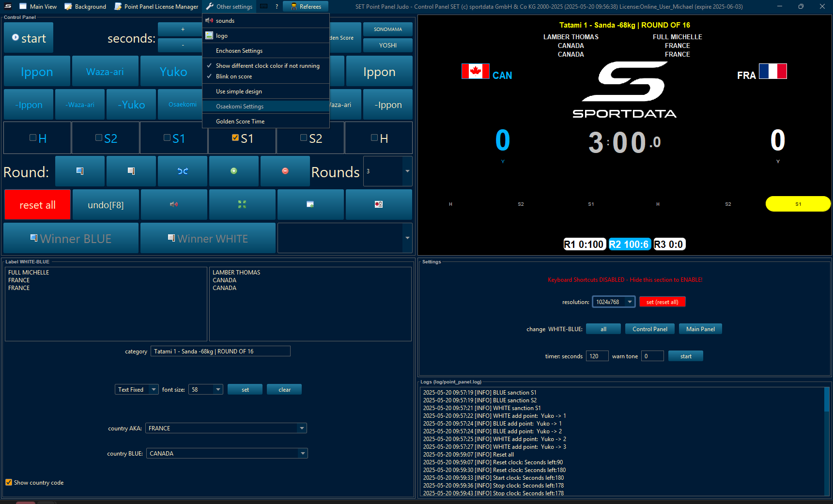This screenshot has height=504, width=833.
Task: Click the red minus remove round icon
Action: tap(285, 171)
